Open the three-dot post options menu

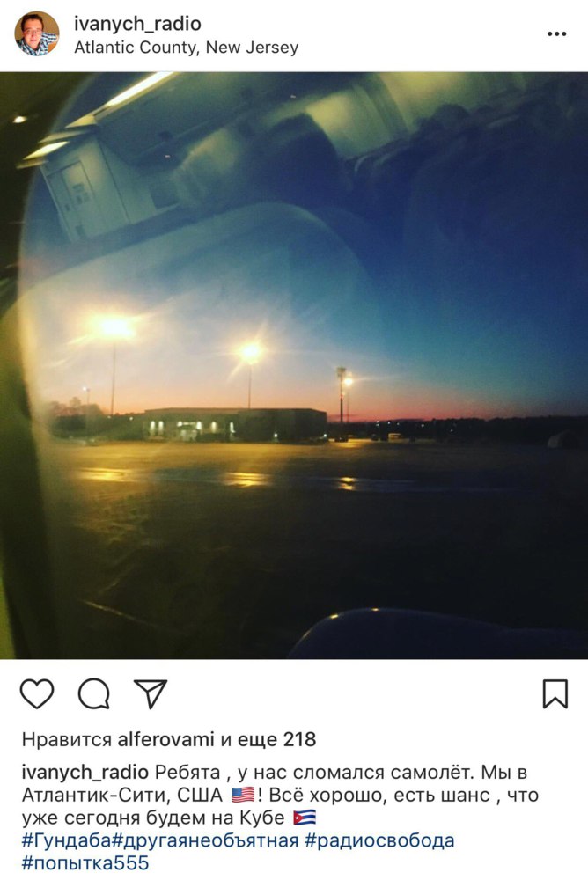(x=556, y=34)
